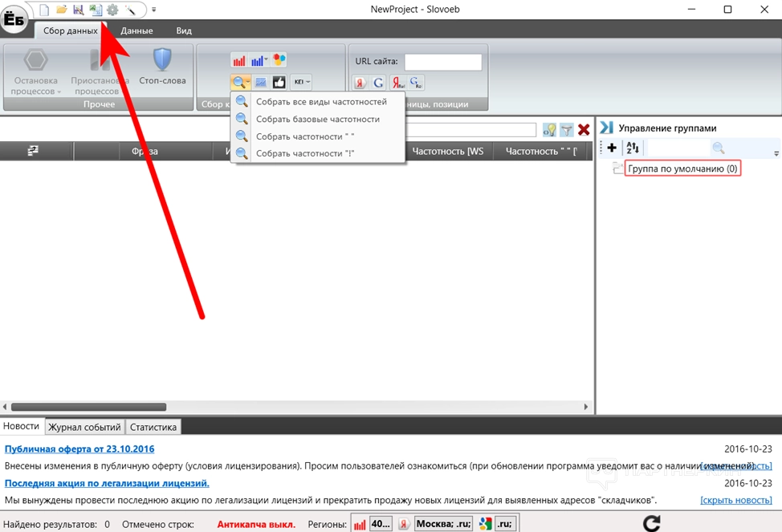Open the Стоп-слова shield tool
Image resolution: width=782 pixels, height=532 pixels.
tap(162, 67)
